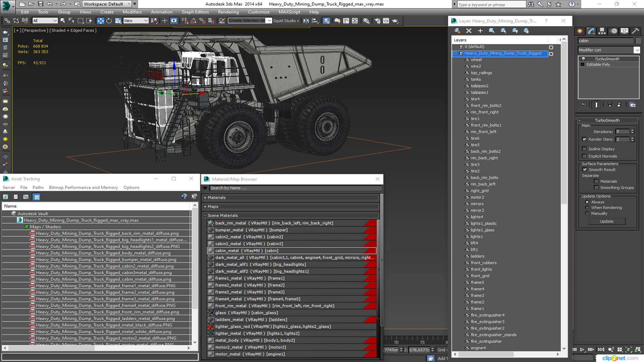
Task: Open the All selection filter dropdown
Action: (x=45, y=21)
